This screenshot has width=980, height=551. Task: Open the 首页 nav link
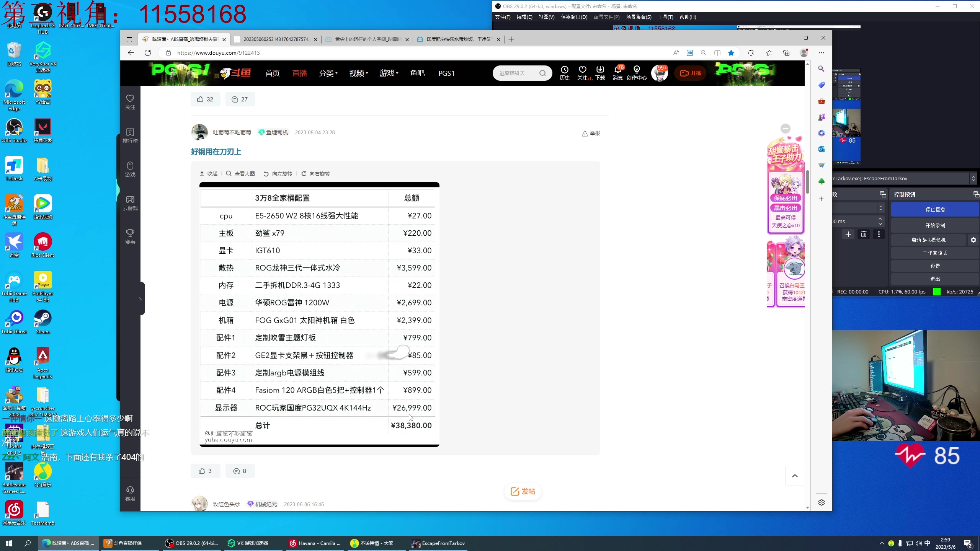coord(273,73)
